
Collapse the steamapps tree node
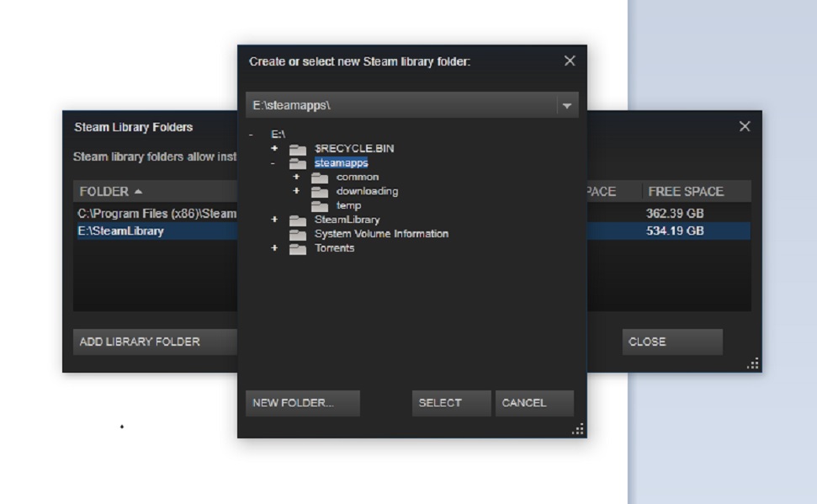pos(273,163)
